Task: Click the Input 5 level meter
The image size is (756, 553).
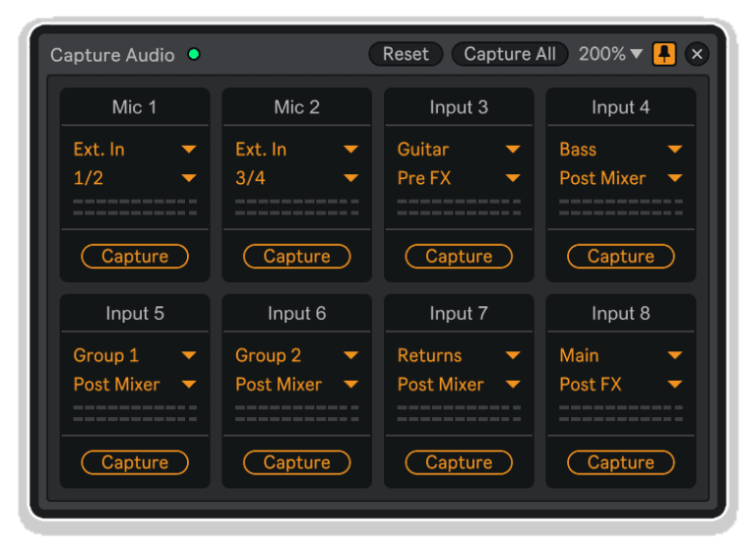Action: coord(135,413)
